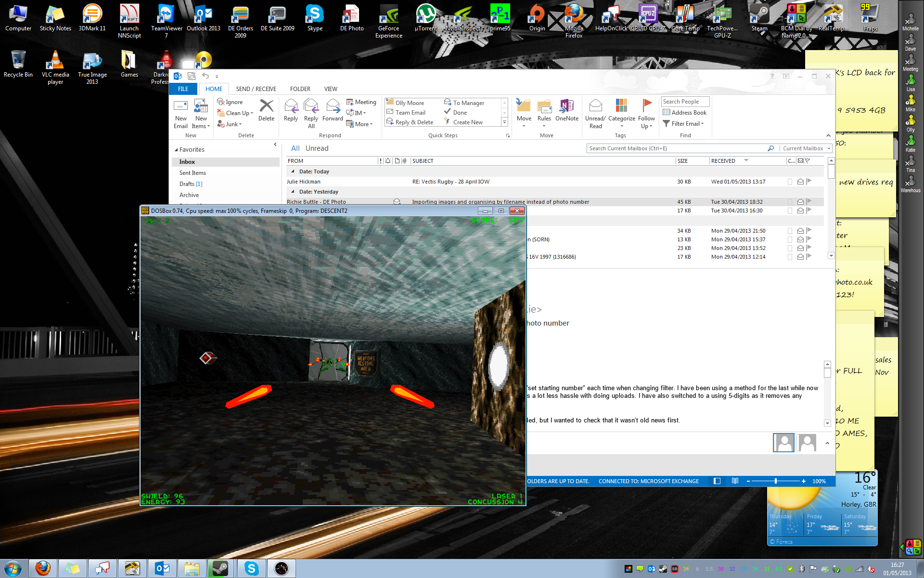This screenshot has height=578, width=924.
Task: Select Reply & Delete quick step
Action: [x=410, y=122]
